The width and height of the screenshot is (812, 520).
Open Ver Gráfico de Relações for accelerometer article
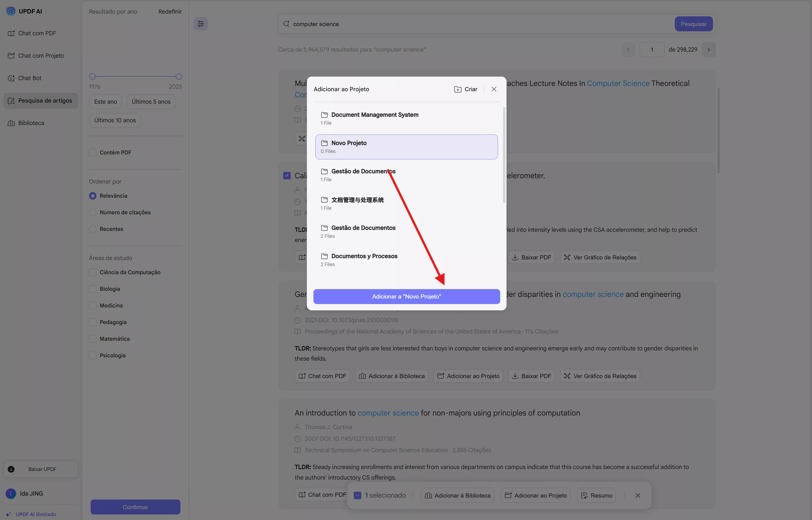pyautogui.click(x=600, y=257)
